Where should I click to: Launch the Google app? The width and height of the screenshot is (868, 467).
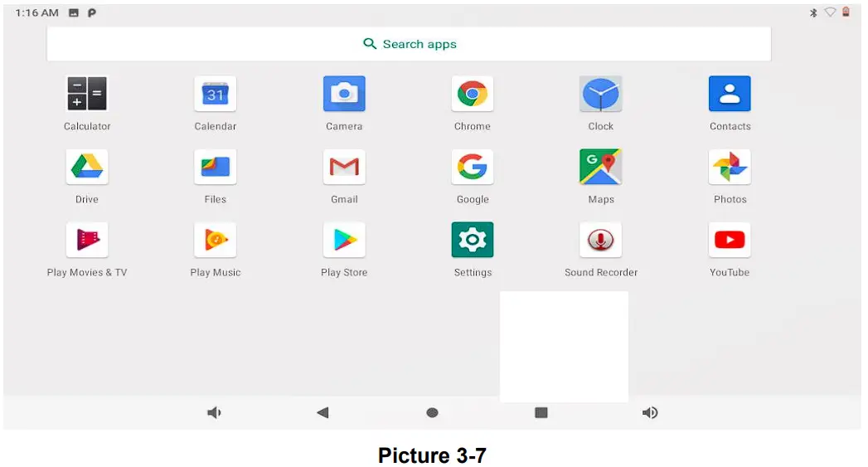pos(473,167)
